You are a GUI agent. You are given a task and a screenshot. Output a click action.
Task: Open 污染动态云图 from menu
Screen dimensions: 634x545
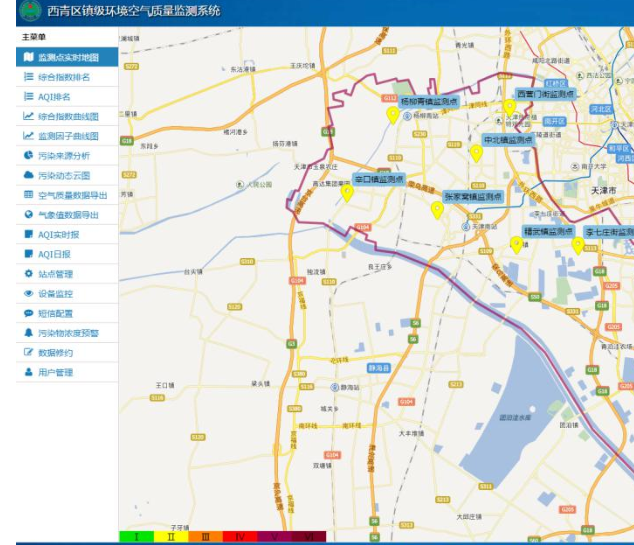coord(63,175)
